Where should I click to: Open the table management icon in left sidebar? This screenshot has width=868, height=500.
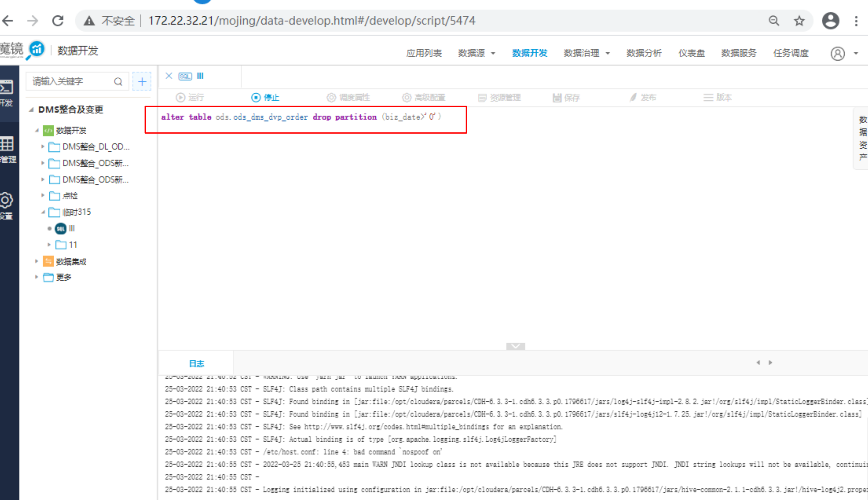click(x=6, y=144)
